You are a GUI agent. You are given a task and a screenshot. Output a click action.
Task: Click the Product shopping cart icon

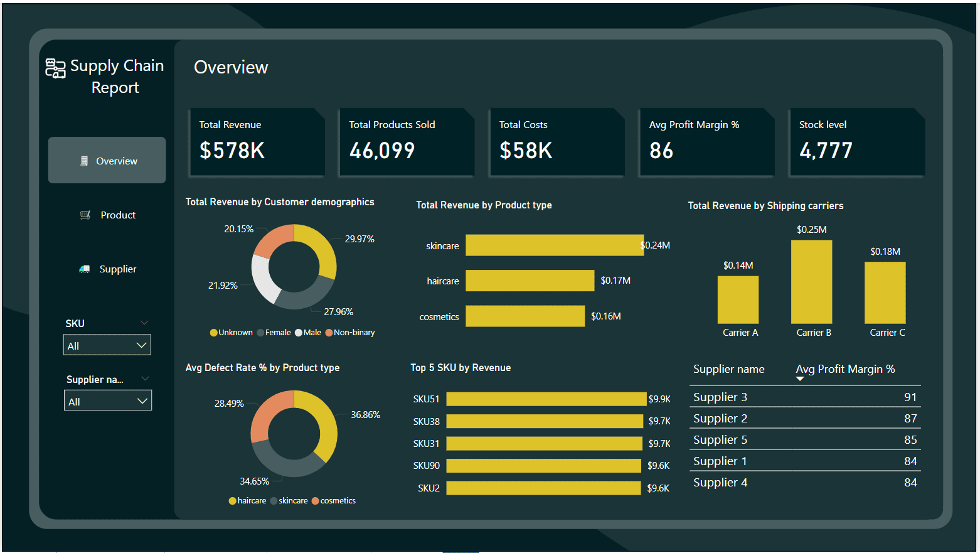(85, 215)
